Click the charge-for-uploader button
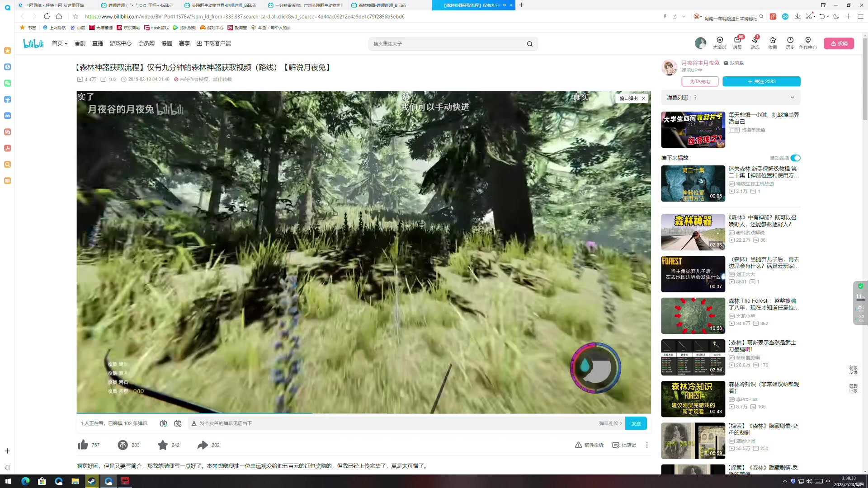The height and width of the screenshot is (488, 868). coord(700,81)
